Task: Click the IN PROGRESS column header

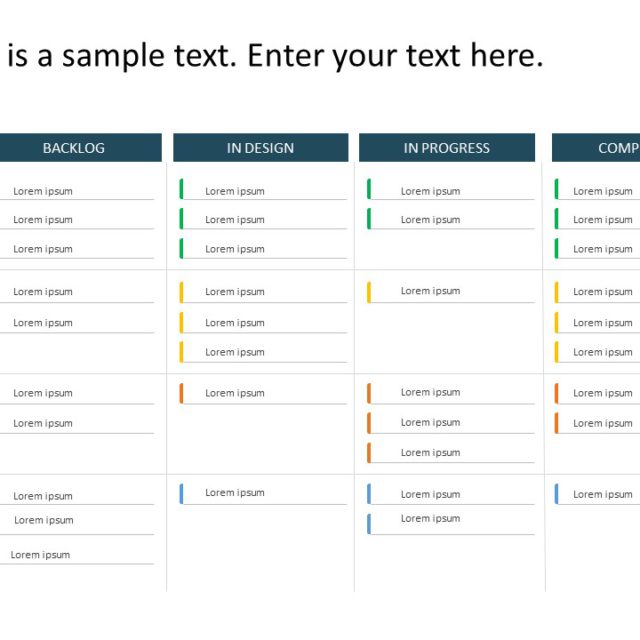Action: [446, 148]
